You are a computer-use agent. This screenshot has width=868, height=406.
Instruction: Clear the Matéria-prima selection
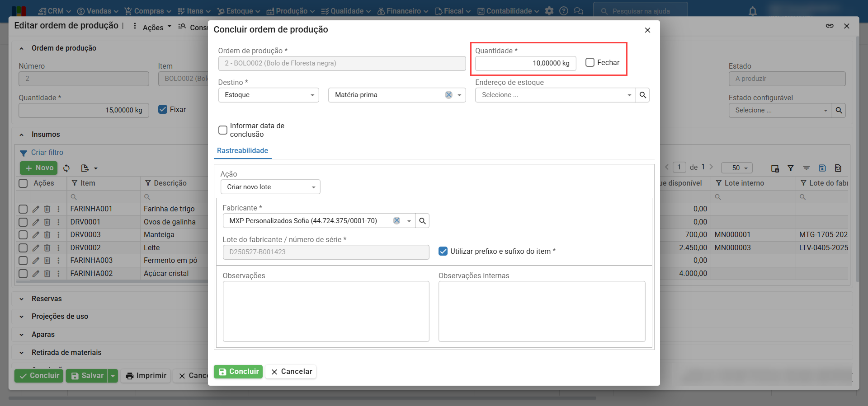pyautogui.click(x=448, y=95)
